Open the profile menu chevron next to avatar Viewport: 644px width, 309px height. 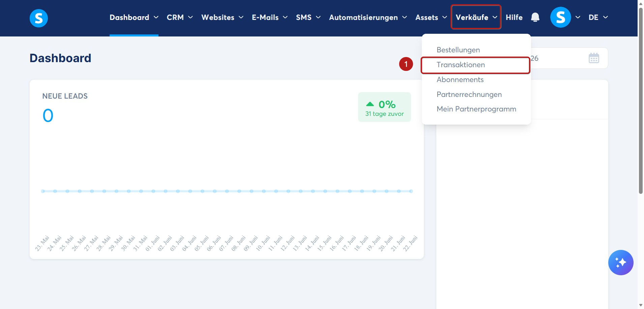pyautogui.click(x=578, y=17)
